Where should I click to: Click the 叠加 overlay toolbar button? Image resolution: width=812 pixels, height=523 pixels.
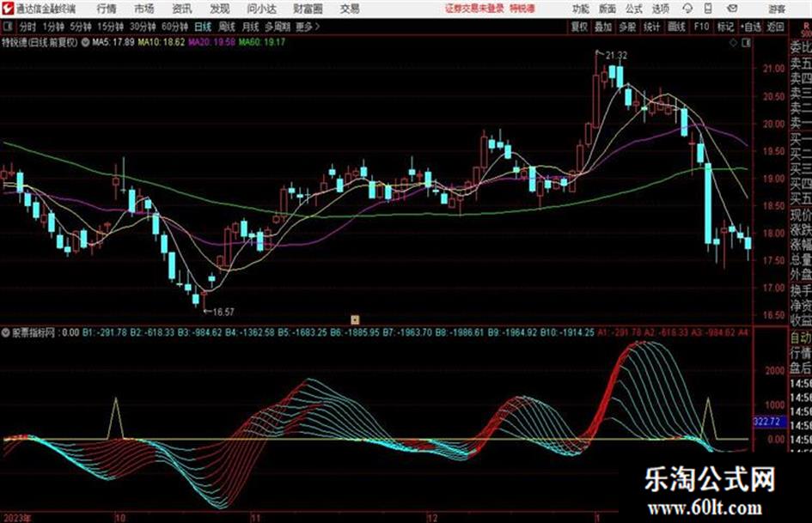coord(603,27)
